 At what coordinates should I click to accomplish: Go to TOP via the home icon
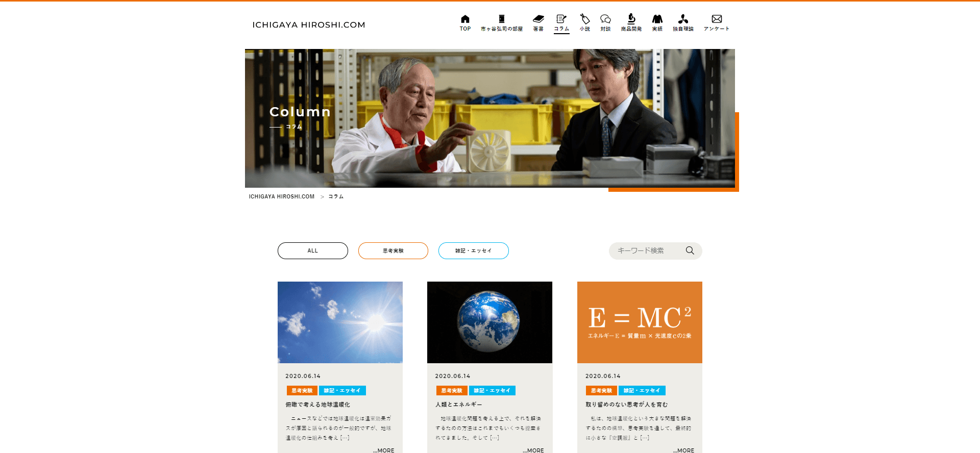pyautogui.click(x=465, y=19)
